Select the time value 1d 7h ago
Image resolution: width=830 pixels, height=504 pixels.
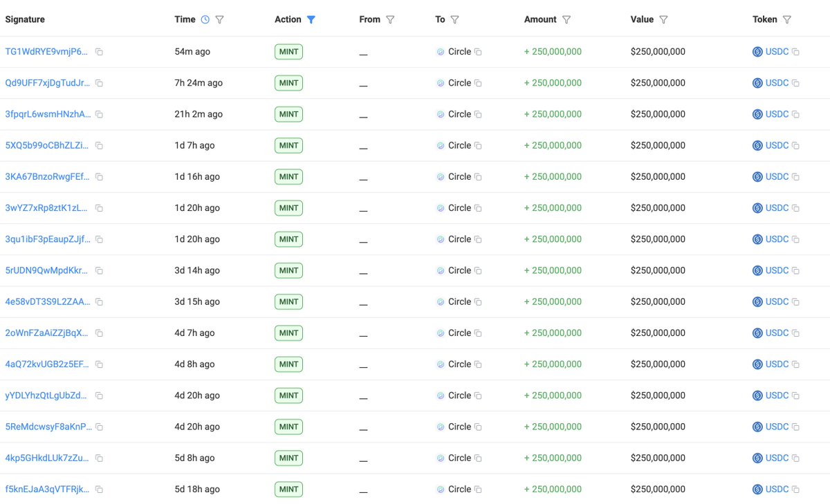pyautogui.click(x=194, y=145)
